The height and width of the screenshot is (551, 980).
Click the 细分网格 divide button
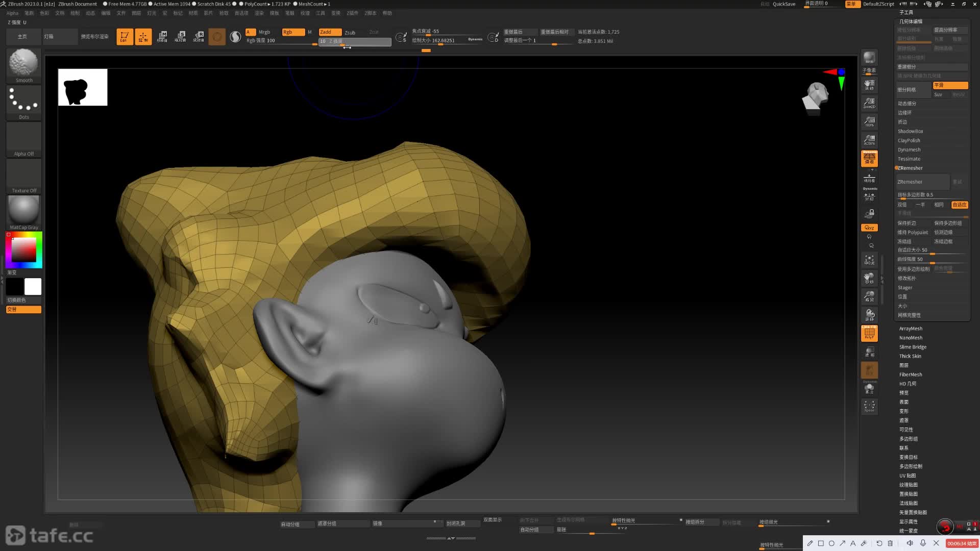(914, 90)
